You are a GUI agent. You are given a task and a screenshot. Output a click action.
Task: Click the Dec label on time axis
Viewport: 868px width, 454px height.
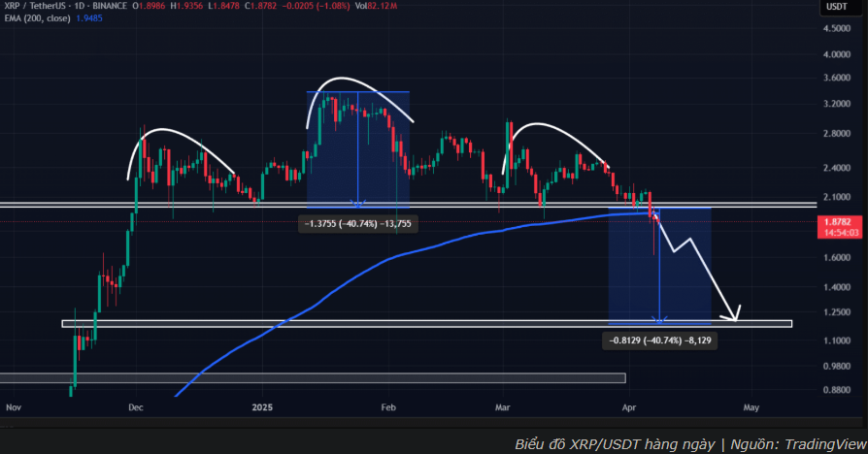point(136,407)
